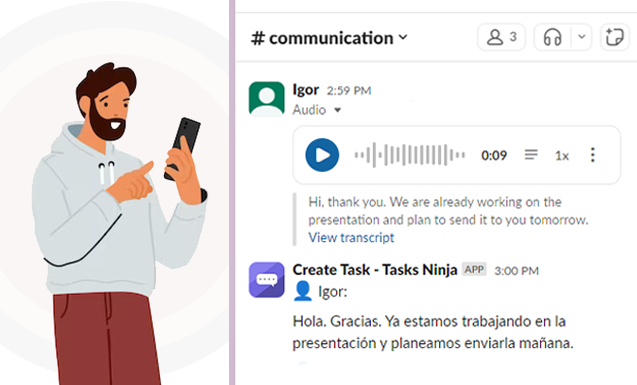Open communication channel details dropdown
The height and width of the screenshot is (385, 637).
click(329, 38)
